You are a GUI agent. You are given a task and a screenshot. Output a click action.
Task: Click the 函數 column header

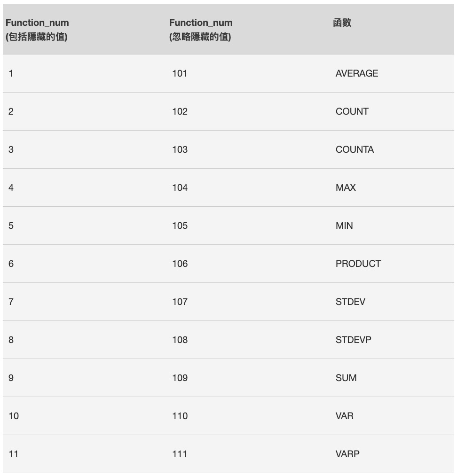coord(342,23)
